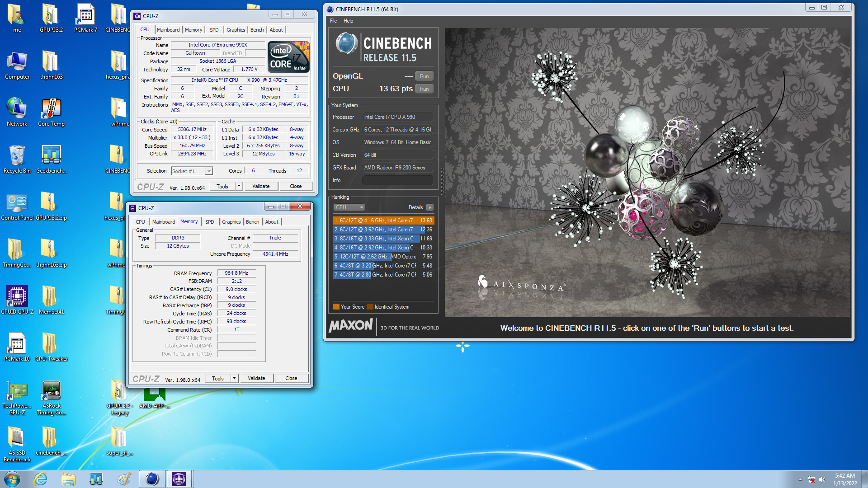Launch Geekbench desktop shortcut
The width and height of the screenshot is (868, 488).
click(51, 159)
